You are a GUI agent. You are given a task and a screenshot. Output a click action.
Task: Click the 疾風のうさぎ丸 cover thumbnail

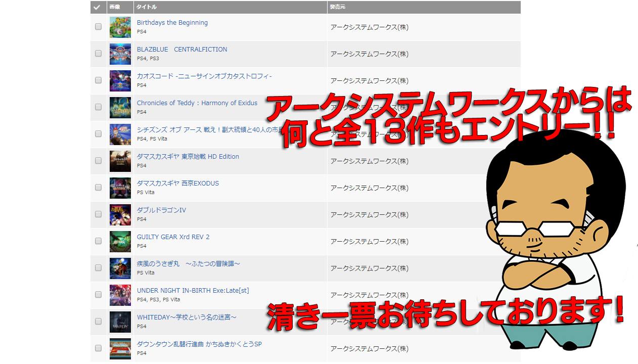pyautogui.click(x=120, y=268)
